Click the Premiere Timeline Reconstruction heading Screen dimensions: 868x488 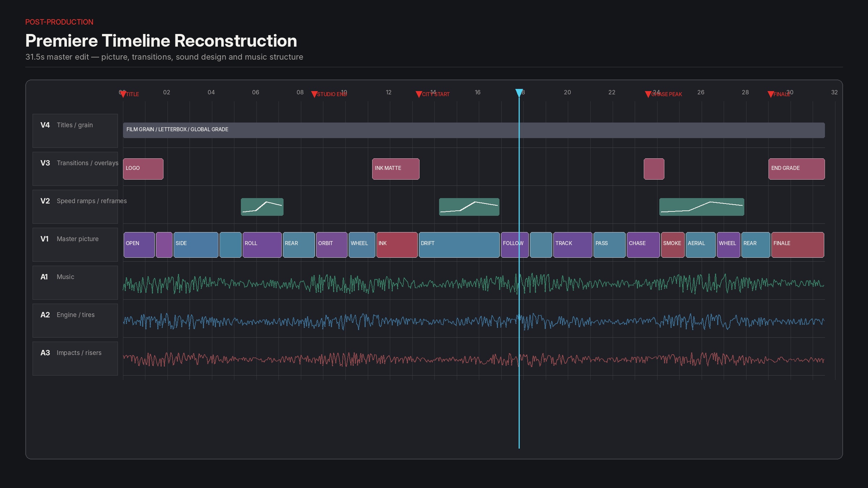coord(161,40)
